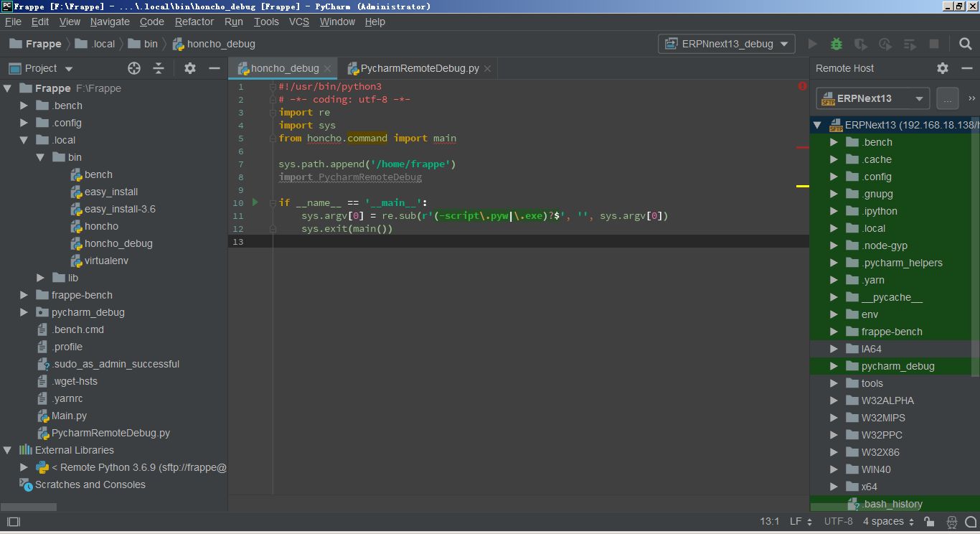This screenshot has width=980, height=534.
Task: Open the easy_install-3.6 file
Action: pyautogui.click(x=113, y=209)
